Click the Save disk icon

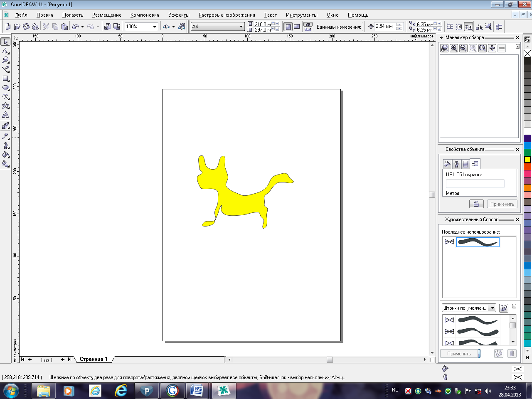[x=26, y=27]
